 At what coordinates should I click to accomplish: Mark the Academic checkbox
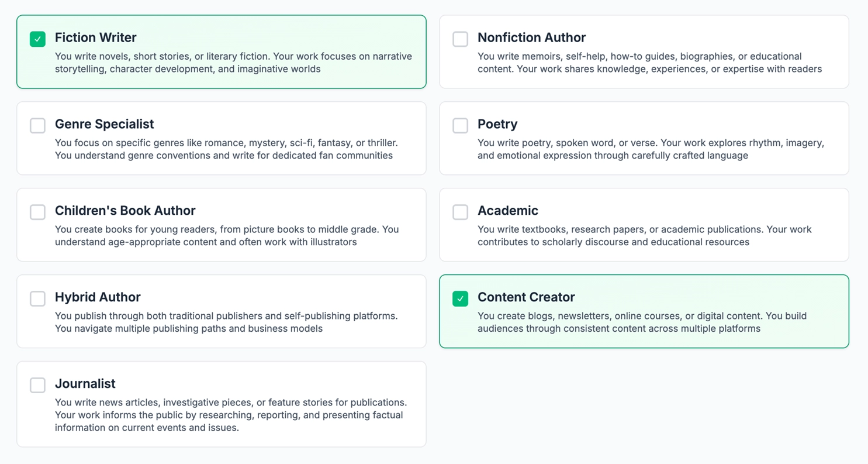tap(460, 212)
